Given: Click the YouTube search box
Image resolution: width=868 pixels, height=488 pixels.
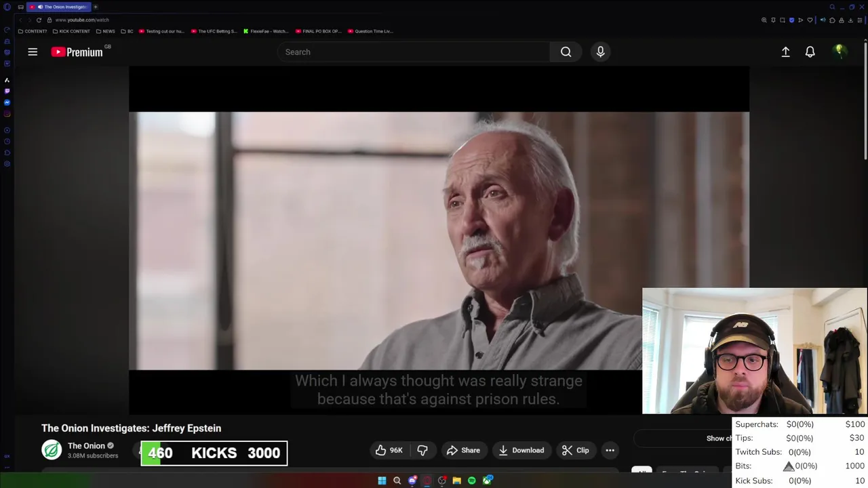Looking at the screenshot, I should 413,52.
